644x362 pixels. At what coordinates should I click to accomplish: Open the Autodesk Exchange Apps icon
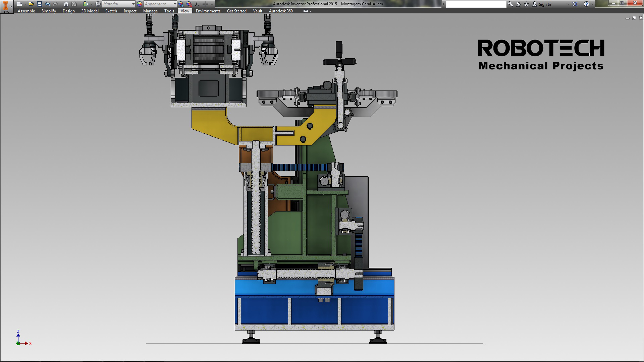click(575, 4)
